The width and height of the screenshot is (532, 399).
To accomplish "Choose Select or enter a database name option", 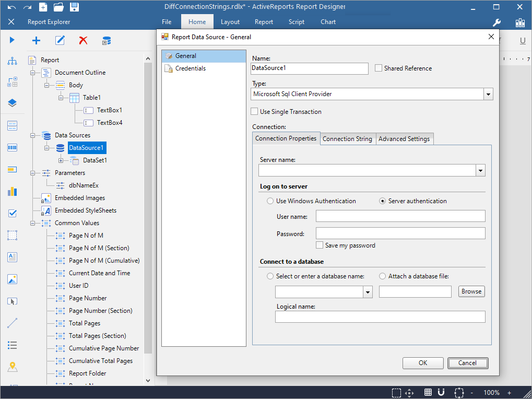I will click(x=270, y=276).
